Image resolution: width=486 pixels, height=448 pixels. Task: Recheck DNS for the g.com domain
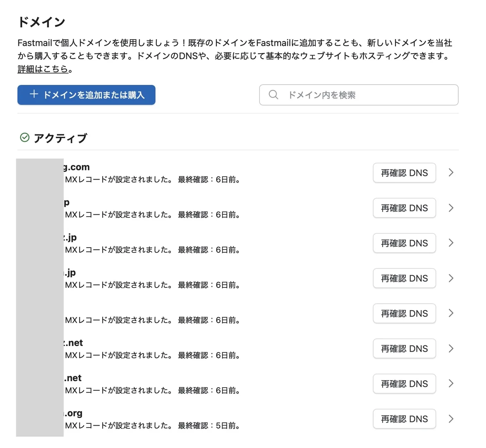point(404,173)
